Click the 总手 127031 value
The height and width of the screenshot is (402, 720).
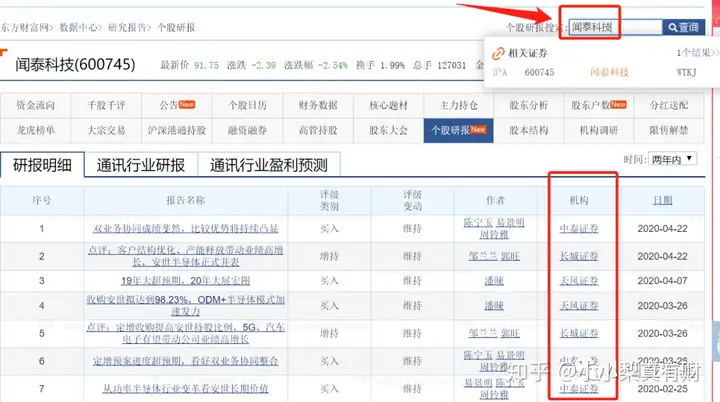click(451, 65)
